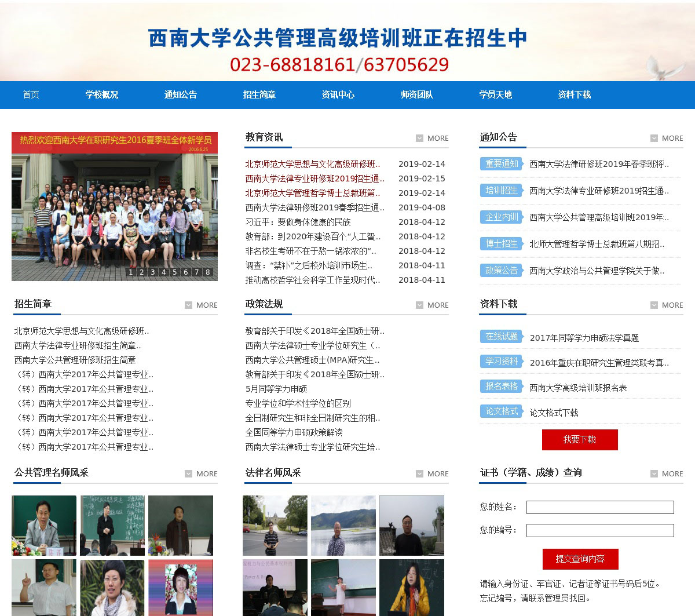695x616 pixels.
Task: Open 西南大学公共管理研修班招生简章 link
Action: 75,360
